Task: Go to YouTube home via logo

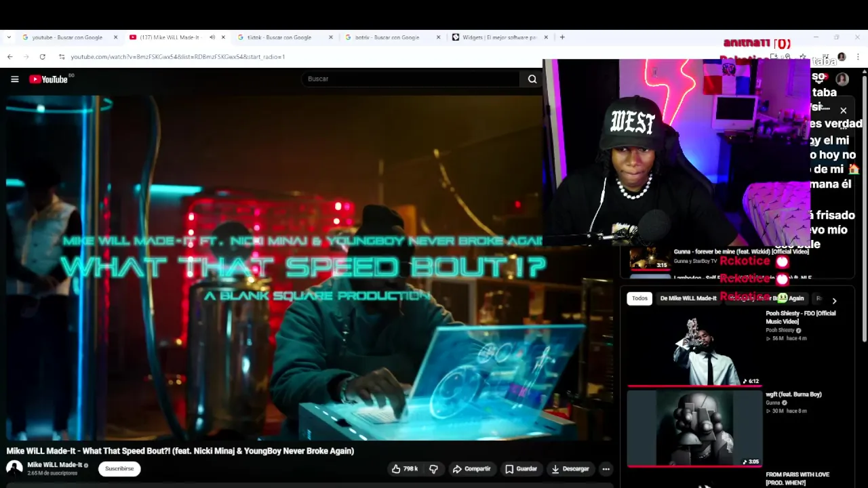Action: click(x=49, y=79)
